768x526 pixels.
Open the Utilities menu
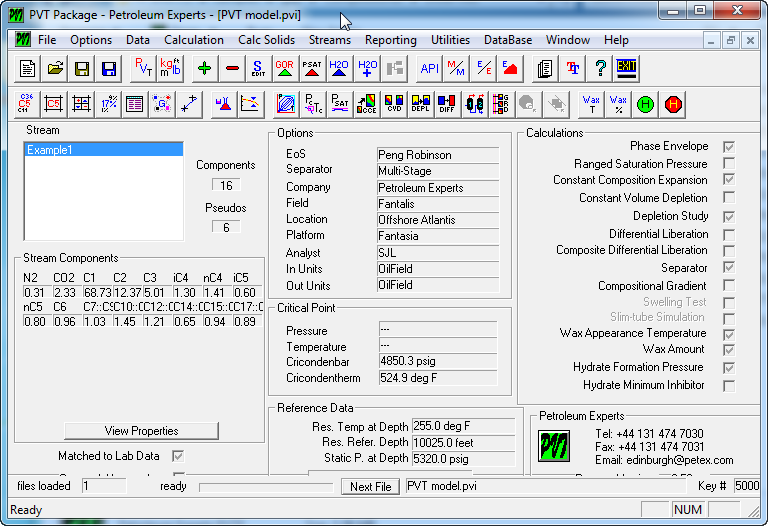click(x=450, y=40)
